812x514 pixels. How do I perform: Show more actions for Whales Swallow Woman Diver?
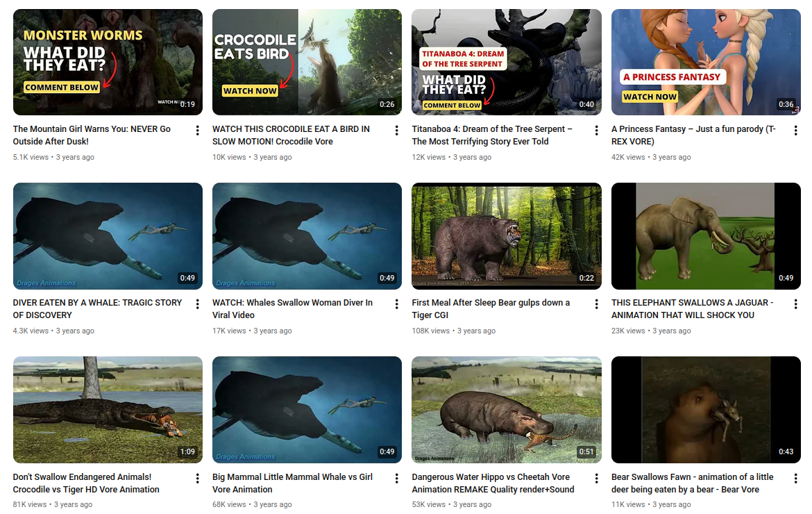click(397, 304)
